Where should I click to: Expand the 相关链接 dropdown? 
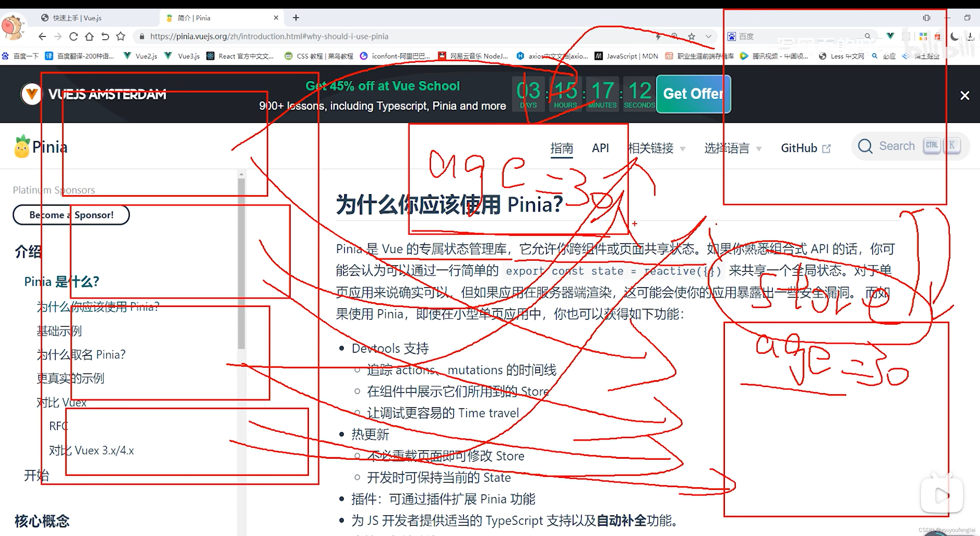[657, 148]
